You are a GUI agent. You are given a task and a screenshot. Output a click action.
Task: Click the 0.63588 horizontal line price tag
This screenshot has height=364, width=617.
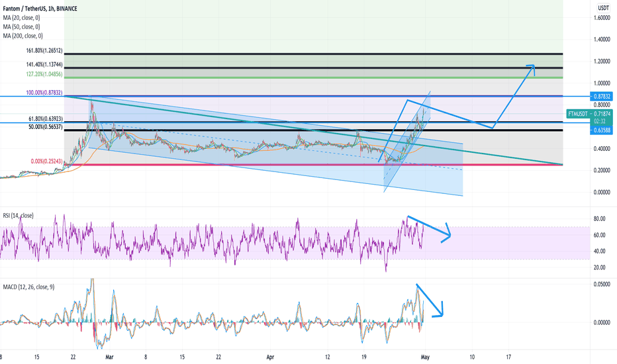(601, 130)
